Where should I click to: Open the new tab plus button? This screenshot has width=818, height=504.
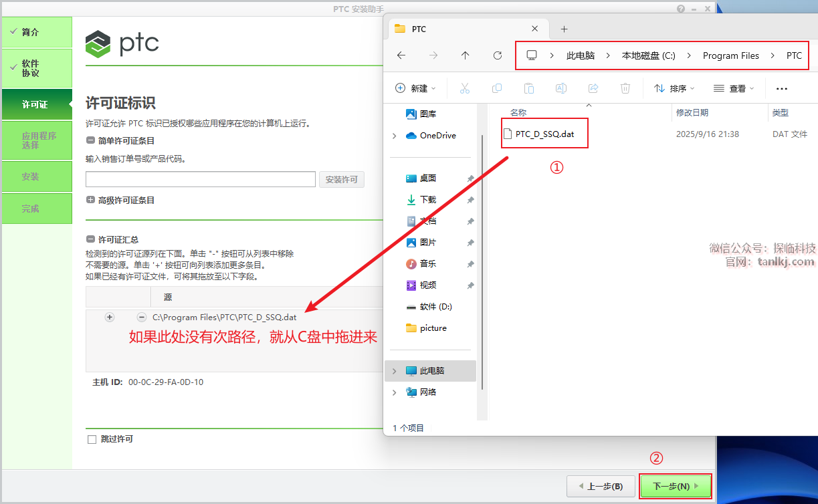point(564,29)
